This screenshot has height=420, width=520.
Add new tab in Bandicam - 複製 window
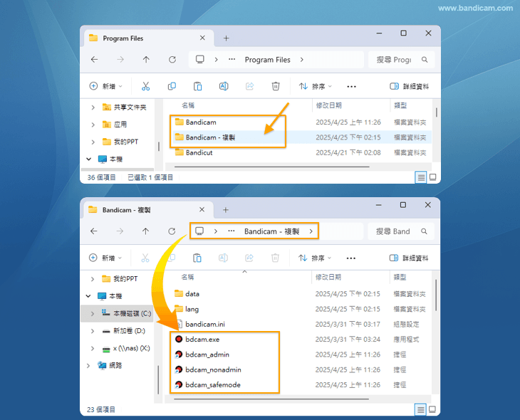(x=226, y=210)
